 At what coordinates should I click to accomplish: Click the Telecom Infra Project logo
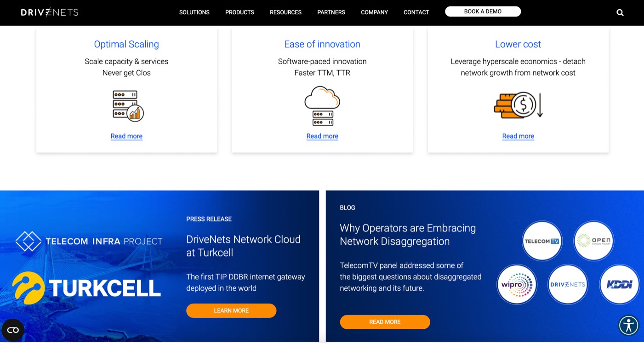89,241
